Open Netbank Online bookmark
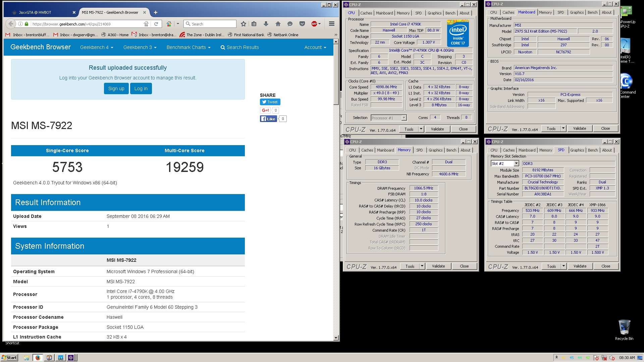Screen dimensions: 644x362 click(x=282, y=35)
